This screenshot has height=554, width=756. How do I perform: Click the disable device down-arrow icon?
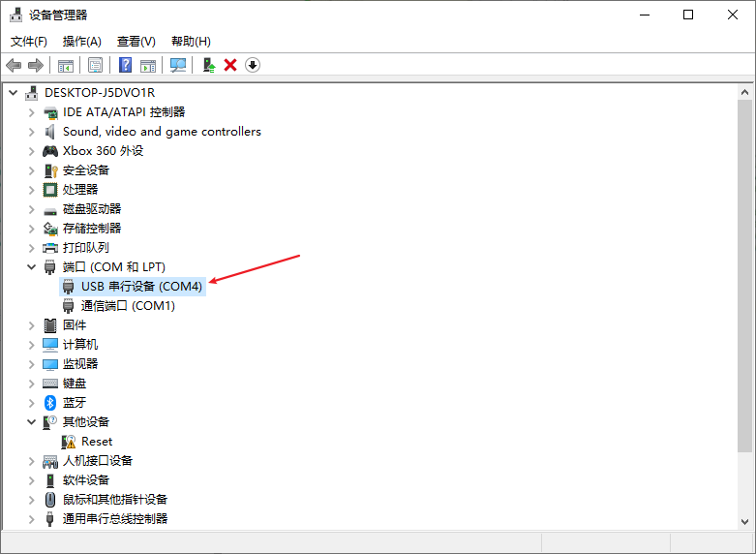253,65
